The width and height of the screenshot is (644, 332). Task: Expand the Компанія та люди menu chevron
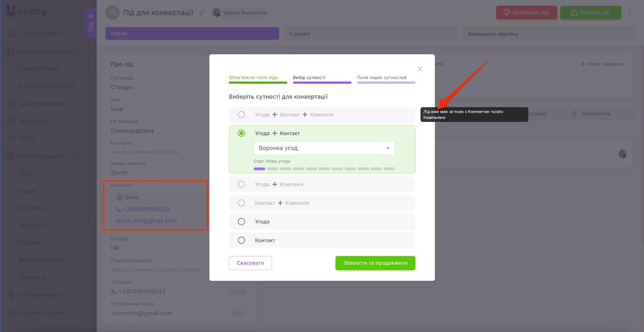[x=78, y=51]
